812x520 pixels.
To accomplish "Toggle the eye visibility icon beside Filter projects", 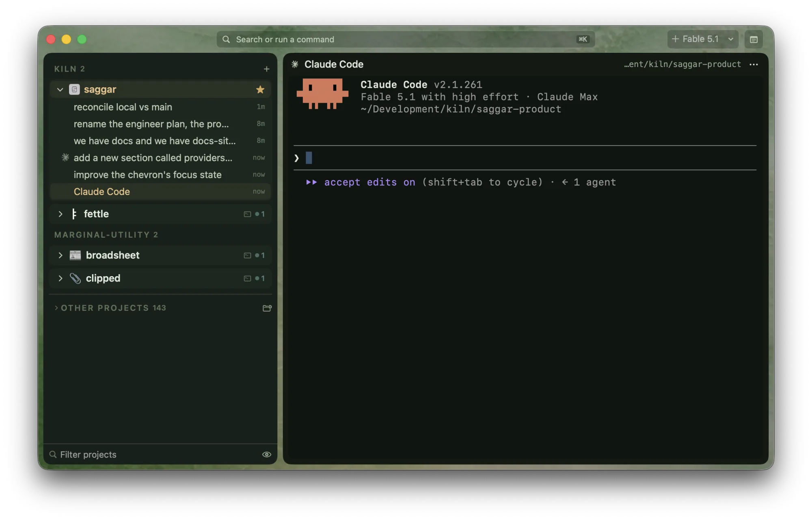I will [x=267, y=455].
